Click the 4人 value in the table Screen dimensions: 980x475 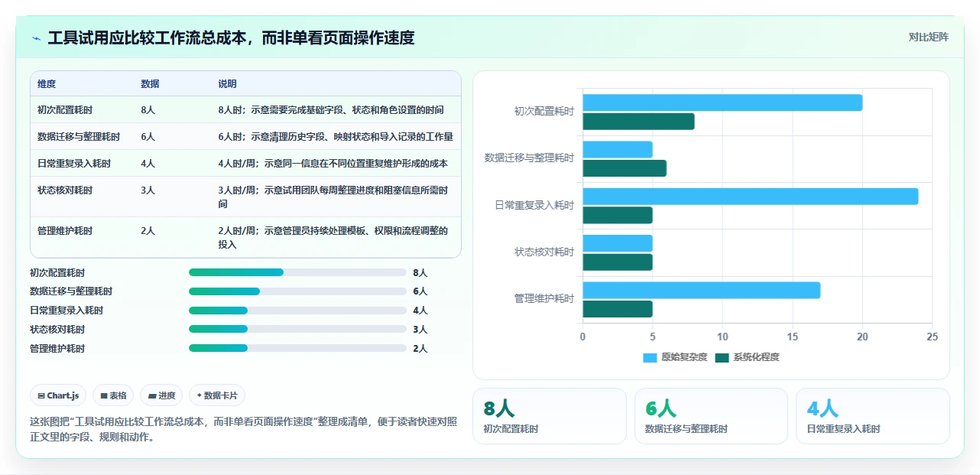coord(148,164)
